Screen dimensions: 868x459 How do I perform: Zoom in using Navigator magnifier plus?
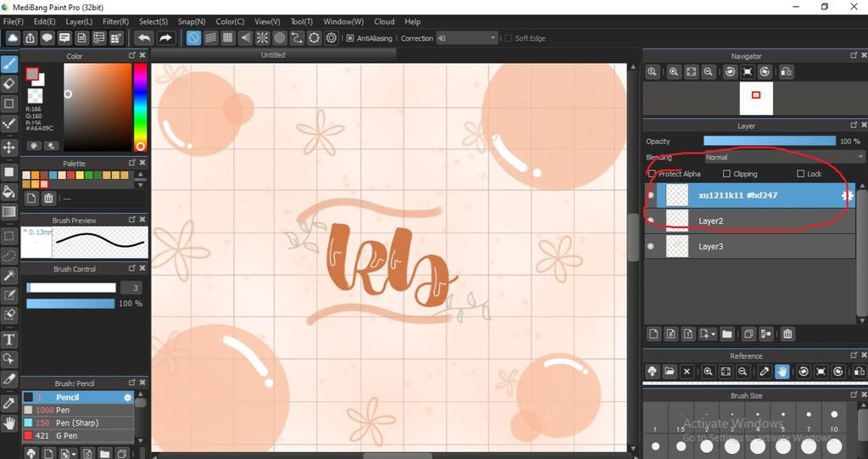click(674, 71)
